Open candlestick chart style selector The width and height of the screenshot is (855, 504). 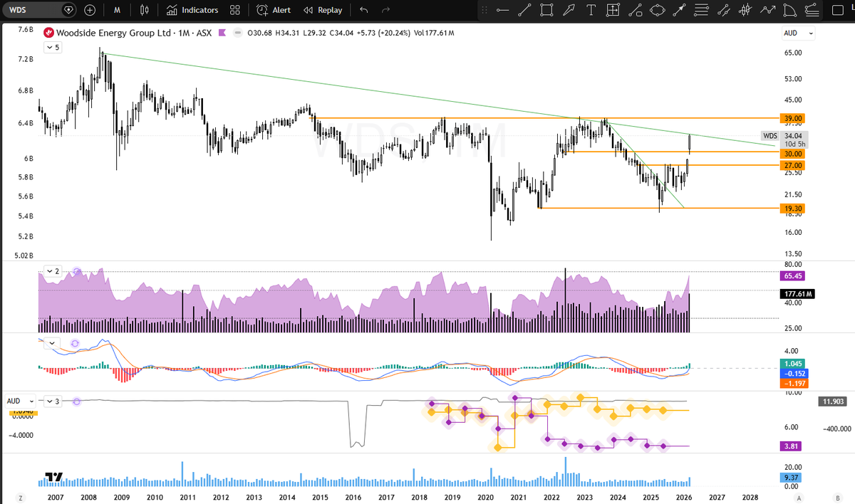(x=145, y=10)
